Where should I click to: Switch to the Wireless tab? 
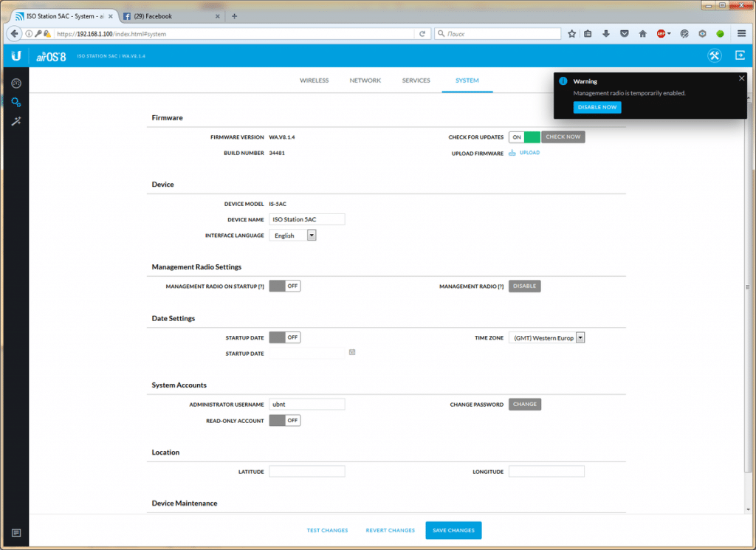(x=314, y=80)
